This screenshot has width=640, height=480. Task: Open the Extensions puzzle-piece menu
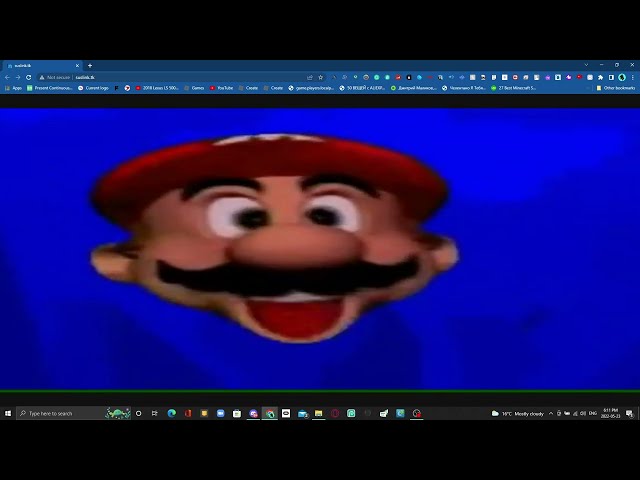[601, 77]
